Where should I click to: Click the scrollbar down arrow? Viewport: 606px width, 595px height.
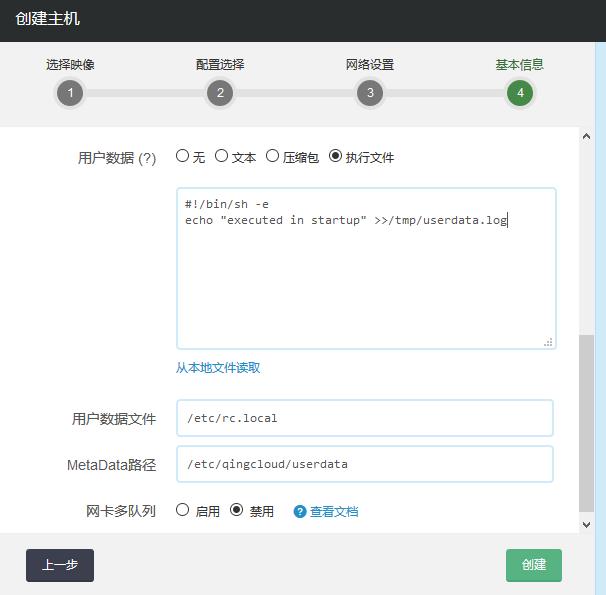pyautogui.click(x=587, y=523)
